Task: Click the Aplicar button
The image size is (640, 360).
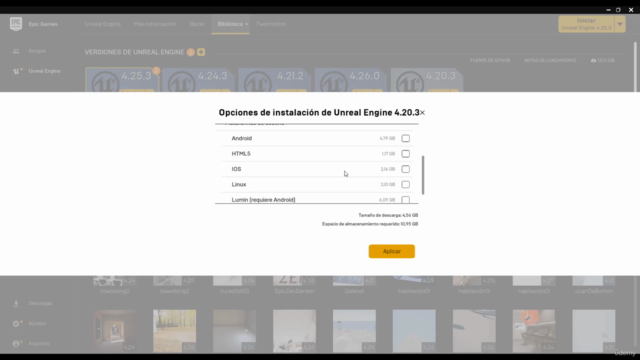Action: [391, 251]
